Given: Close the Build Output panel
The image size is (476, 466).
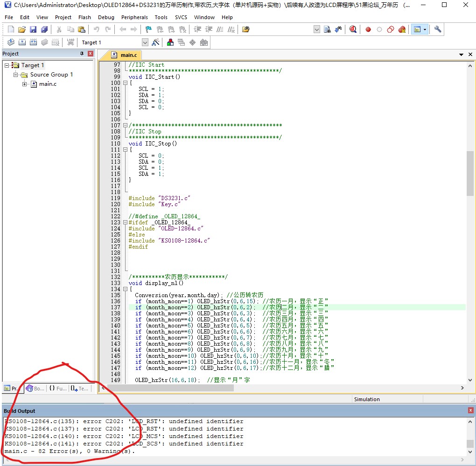Looking at the screenshot, I should 470,410.
